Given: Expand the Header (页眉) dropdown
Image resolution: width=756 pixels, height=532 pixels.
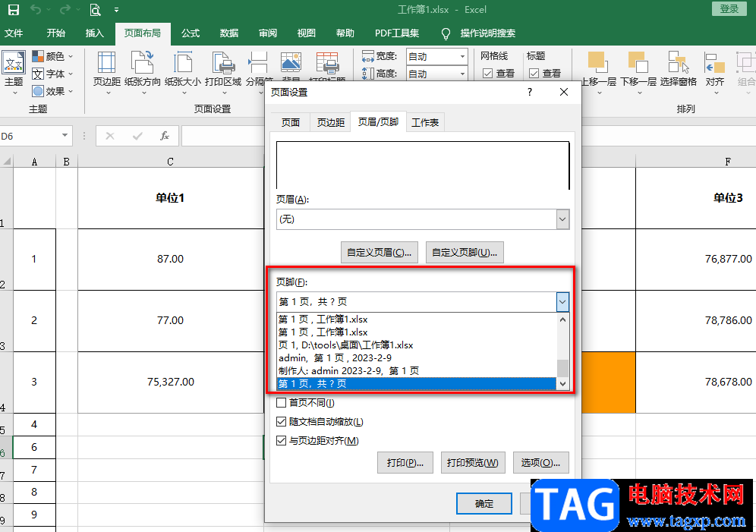Looking at the screenshot, I should point(562,219).
